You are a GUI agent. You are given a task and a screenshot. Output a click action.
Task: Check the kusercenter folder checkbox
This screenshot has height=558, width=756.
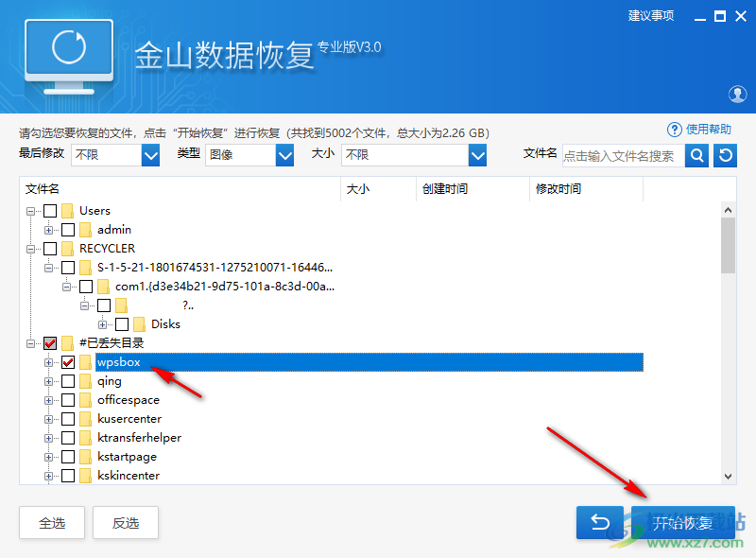pos(68,419)
